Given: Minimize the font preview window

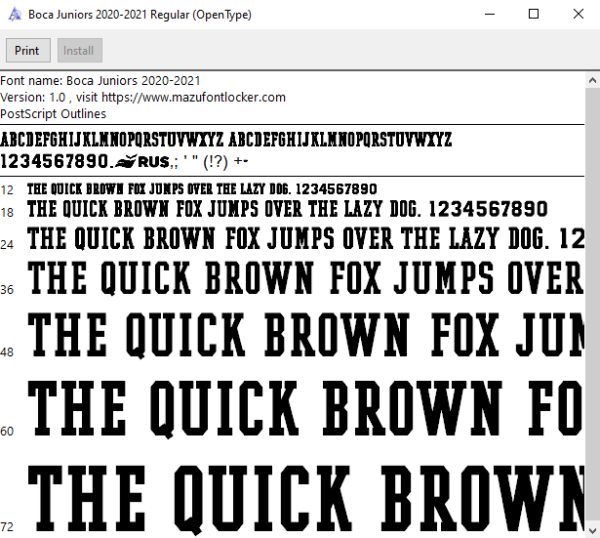Looking at the screenshot, I should (490, 15).
